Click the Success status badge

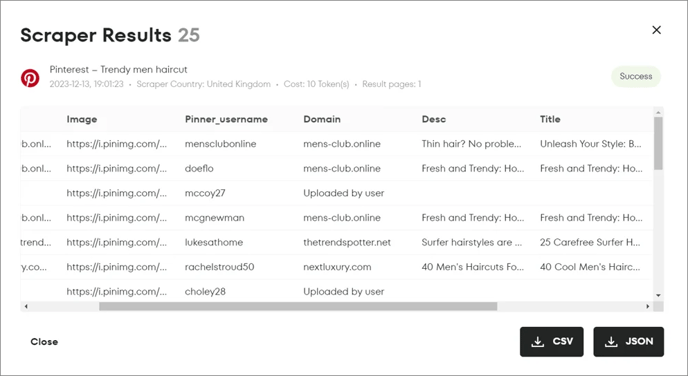tap(636, 76)
